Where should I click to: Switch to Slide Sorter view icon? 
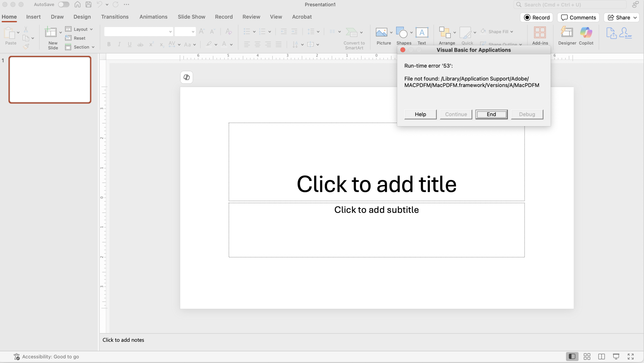(x=587, y=356)
